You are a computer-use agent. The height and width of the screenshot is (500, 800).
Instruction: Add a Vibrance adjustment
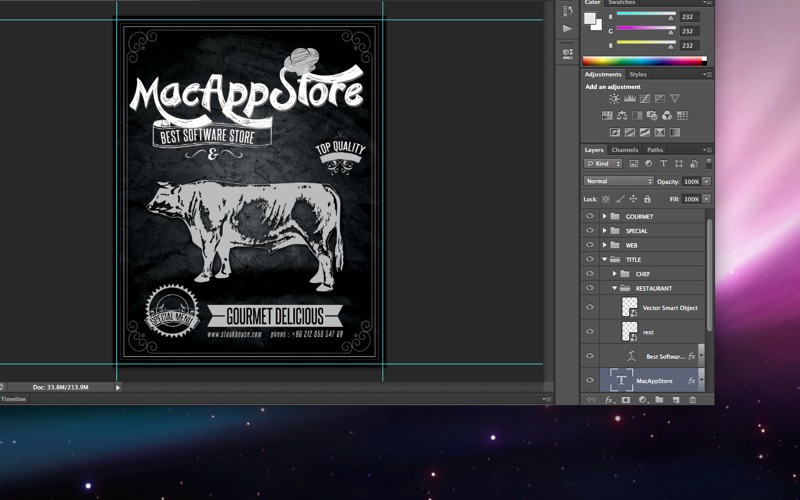pyautogui.click(x=674, y=98)
